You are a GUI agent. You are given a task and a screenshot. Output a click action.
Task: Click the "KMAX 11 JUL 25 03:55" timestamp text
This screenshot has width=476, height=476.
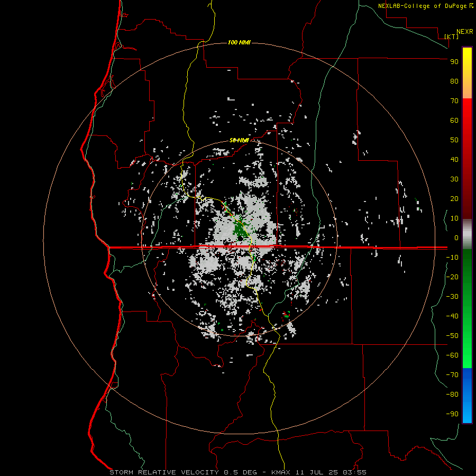pyautogui.click(x=318, y=472)
